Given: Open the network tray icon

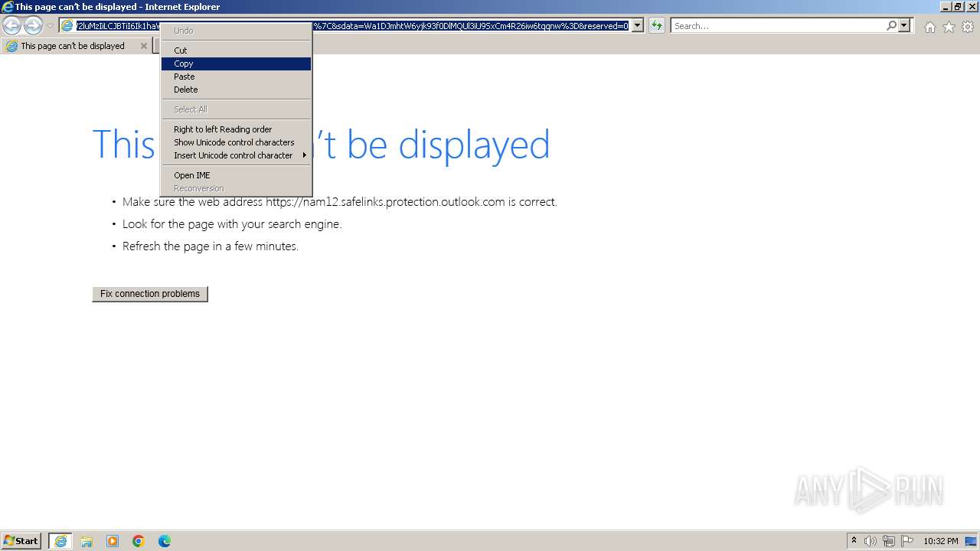Looking at the screenshot, I should point(889,541).
